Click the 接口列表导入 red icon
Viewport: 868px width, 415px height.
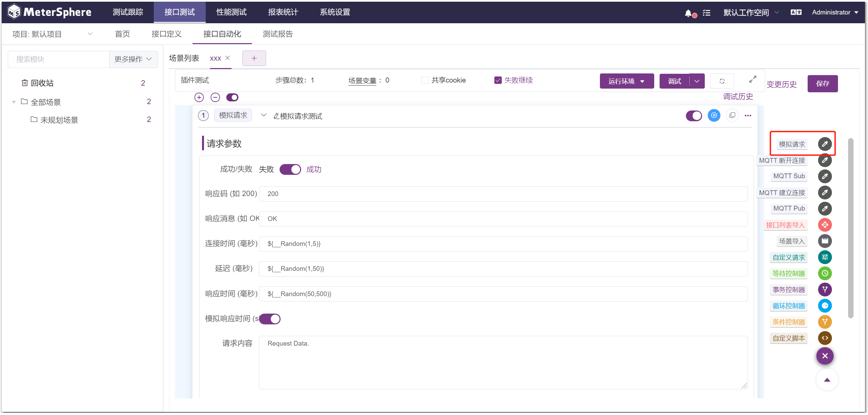click(x=825, y=225)
